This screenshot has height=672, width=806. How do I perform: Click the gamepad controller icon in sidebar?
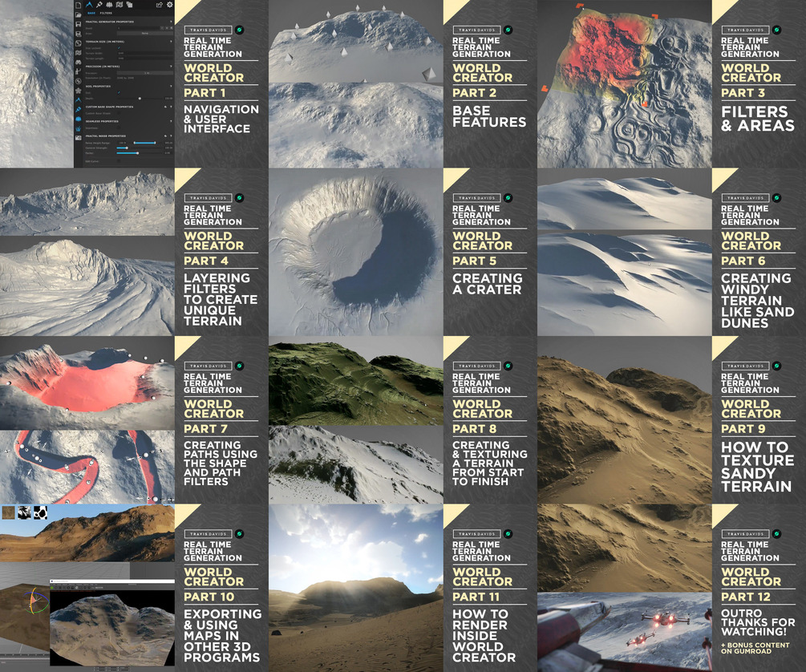coord(78,63)
